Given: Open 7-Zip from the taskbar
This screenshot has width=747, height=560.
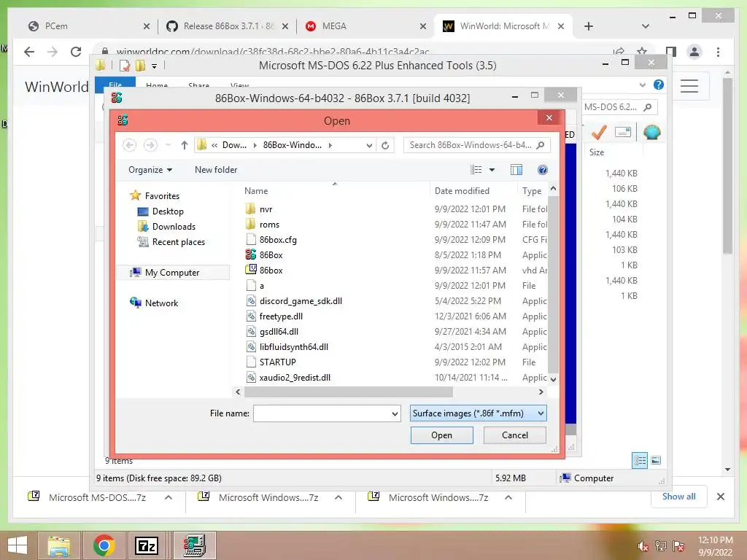Looking at the screenshot, I should pyautogui.click(x=147, y=545).
